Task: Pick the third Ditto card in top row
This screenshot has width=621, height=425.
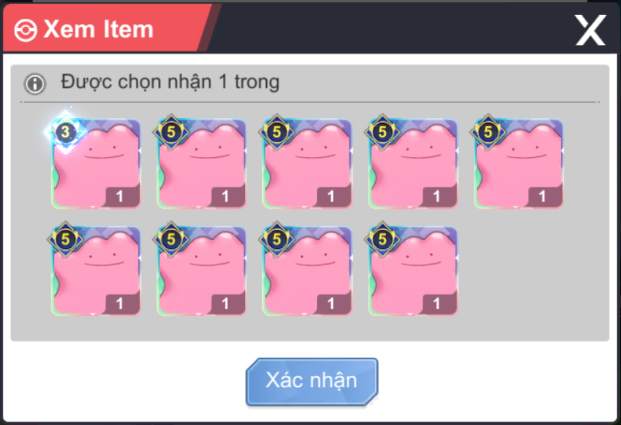Action: click(x=307, y=164)
